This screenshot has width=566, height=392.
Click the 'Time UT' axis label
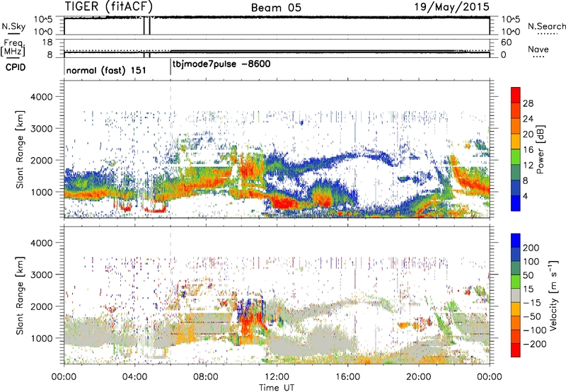[277, 388]
